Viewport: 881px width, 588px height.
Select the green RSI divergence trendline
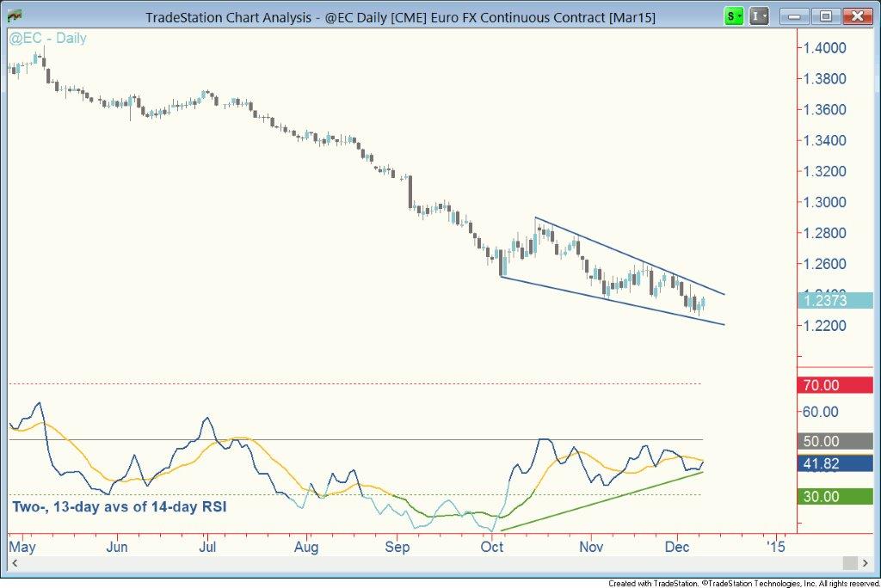pyautogui.click(x=602, y=501)
